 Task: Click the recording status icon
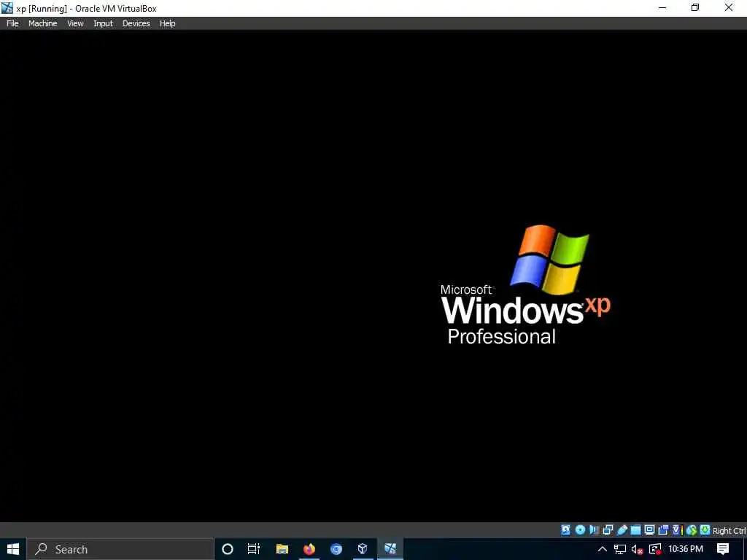pos(663,530)
